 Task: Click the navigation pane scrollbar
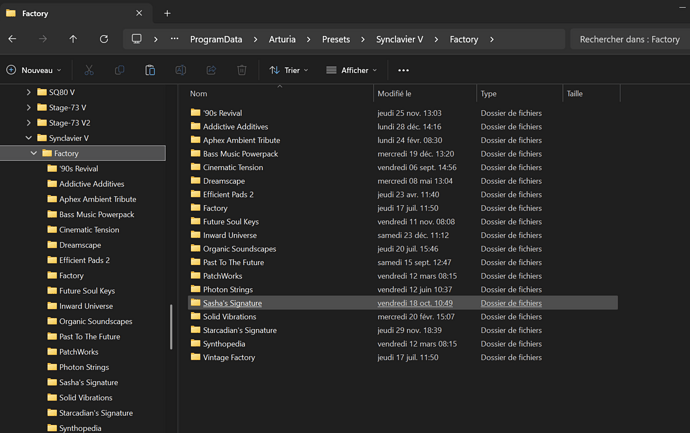tap(171, 327)
